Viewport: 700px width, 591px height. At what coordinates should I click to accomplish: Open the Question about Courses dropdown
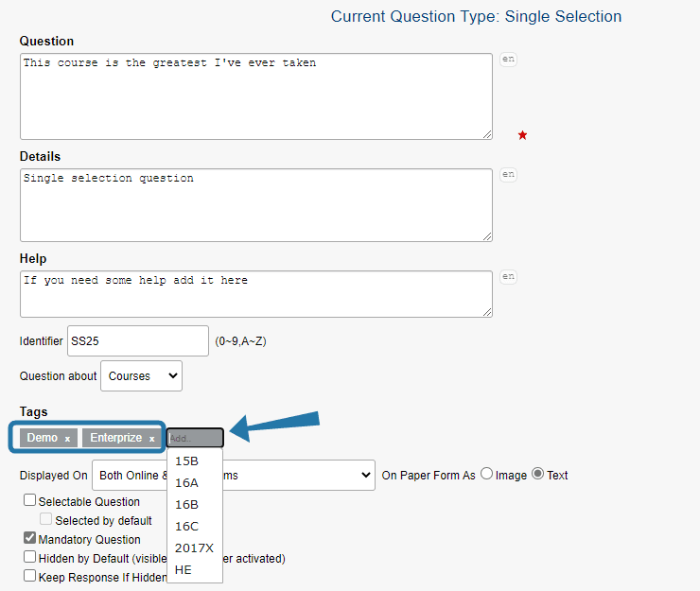click(141, 375)
